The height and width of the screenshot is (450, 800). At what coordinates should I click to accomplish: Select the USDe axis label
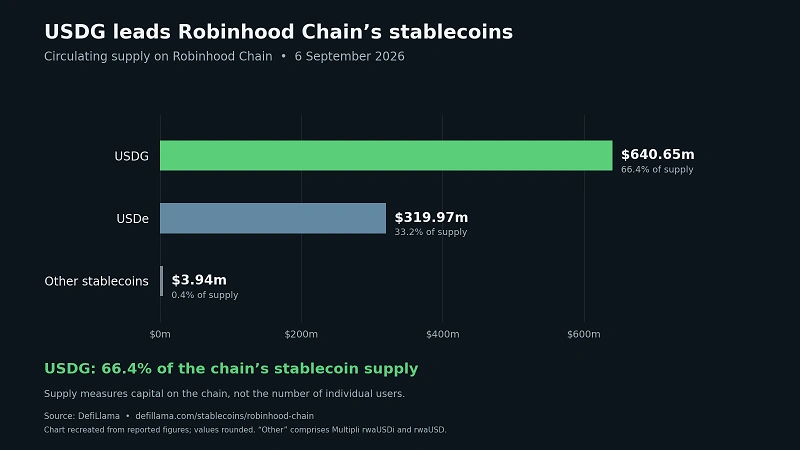tap(133, 219)
